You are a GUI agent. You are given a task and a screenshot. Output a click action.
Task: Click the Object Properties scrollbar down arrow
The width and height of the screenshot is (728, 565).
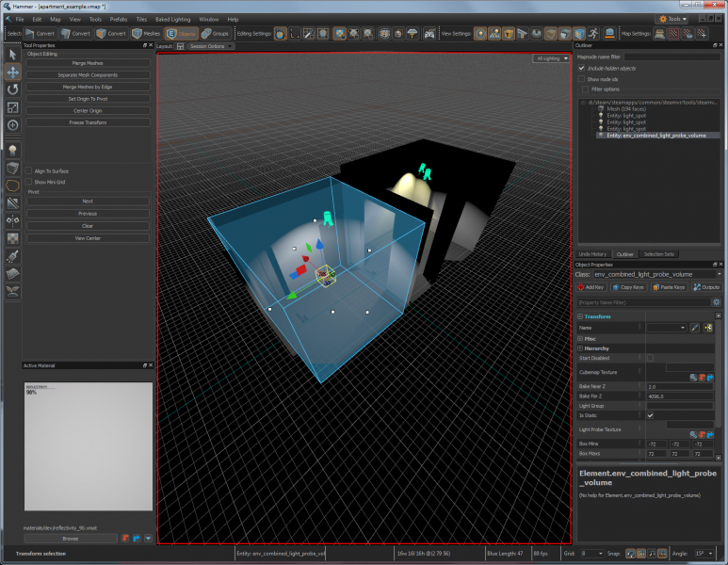tap(719, 458)
